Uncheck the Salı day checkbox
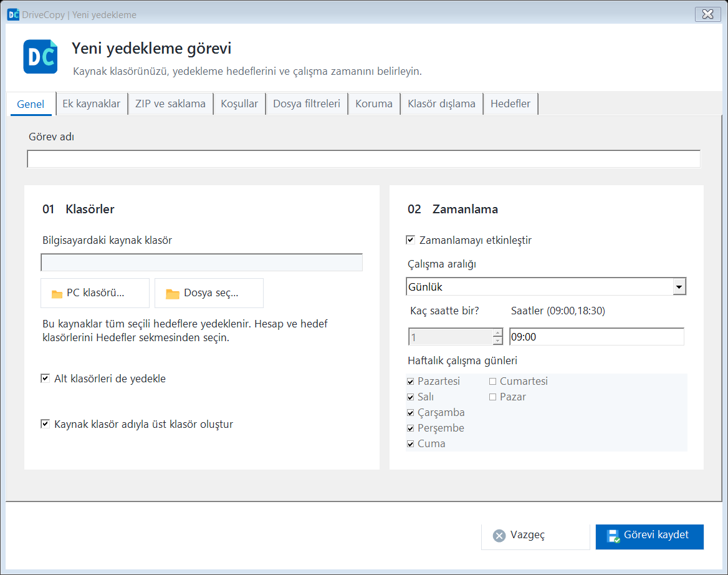The image size is (728, 575). tap(410, 397)
